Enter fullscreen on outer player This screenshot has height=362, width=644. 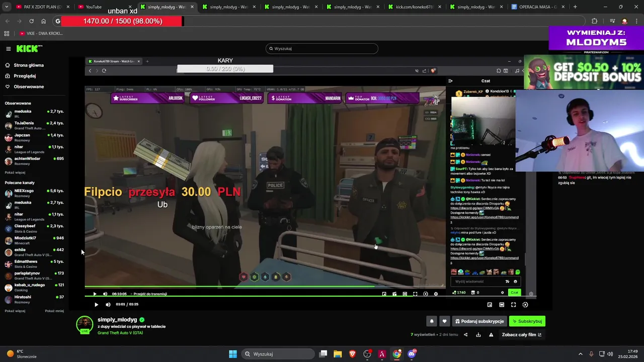click(514, 305)
